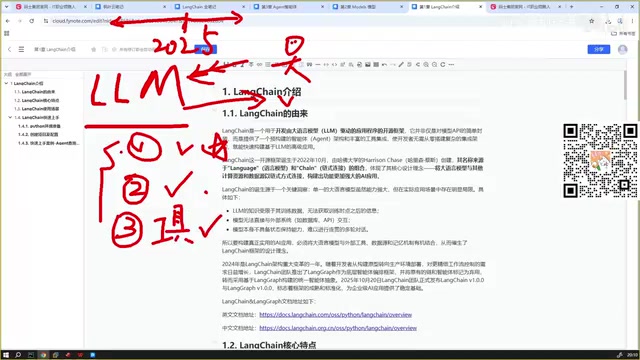The image size is (640, 360).
Task: Click the note title '第1章 LangChain介绍' in header
Action: pyautogui.click(x=55, y=49)
